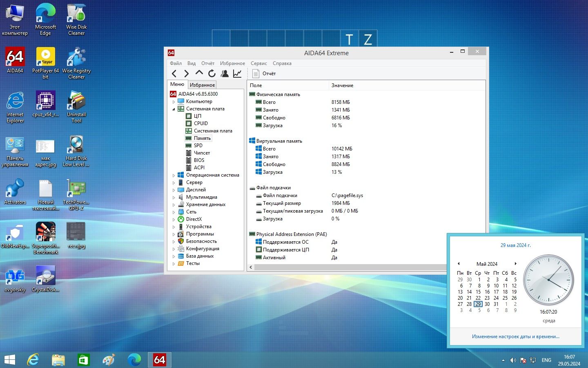
Task: Go to next month in calendar
Action: (x=516, y=264)
